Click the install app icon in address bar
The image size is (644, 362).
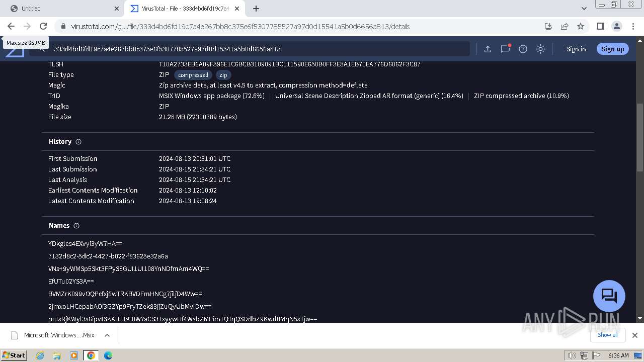pyautogui.click(x=548, y=26)
